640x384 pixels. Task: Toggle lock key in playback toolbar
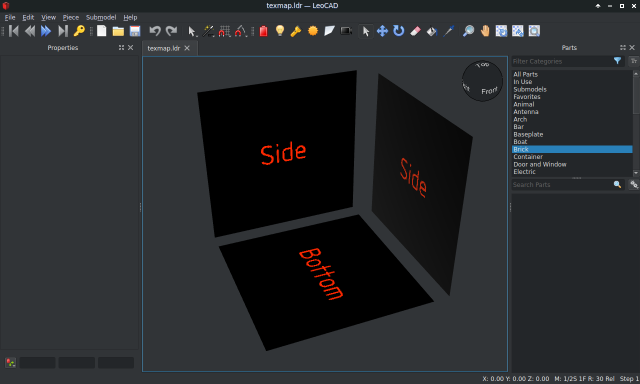pyautogui.click(x=79, y=31)
